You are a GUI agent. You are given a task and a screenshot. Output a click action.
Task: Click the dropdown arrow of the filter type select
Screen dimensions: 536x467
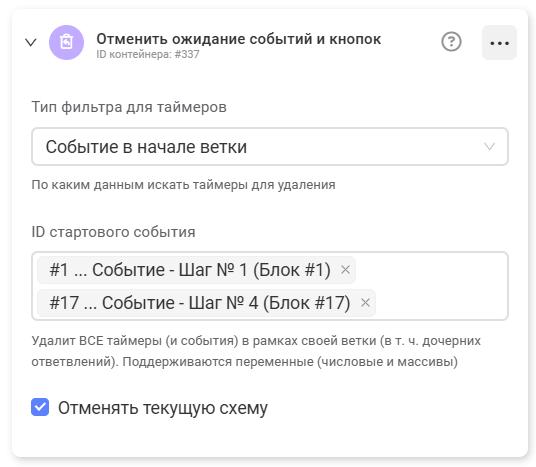point(490,147)
